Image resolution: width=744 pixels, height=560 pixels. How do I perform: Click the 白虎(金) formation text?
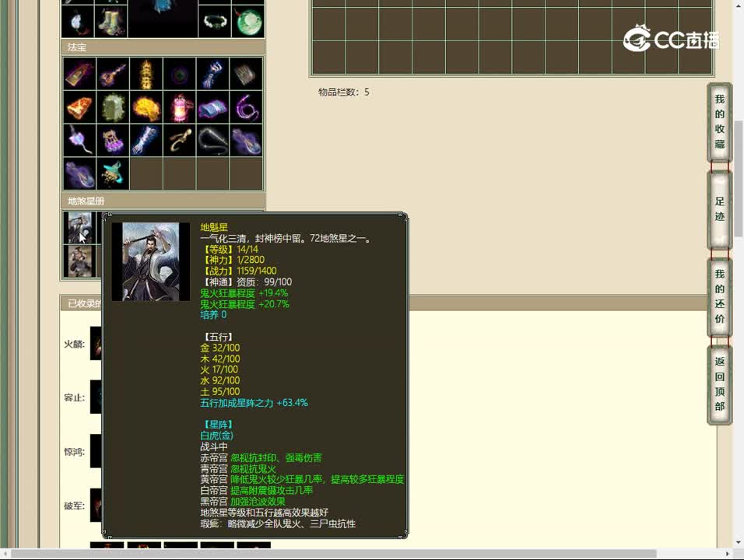[x=216, y=436]
